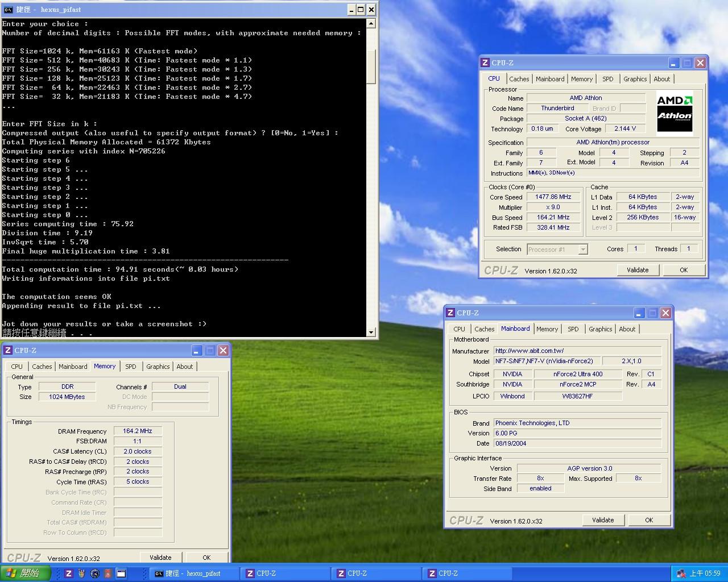The height and width of the screenshot is (582, 728).
Task: Launch the round gauge quick launch icon
Action: point(95,573)
